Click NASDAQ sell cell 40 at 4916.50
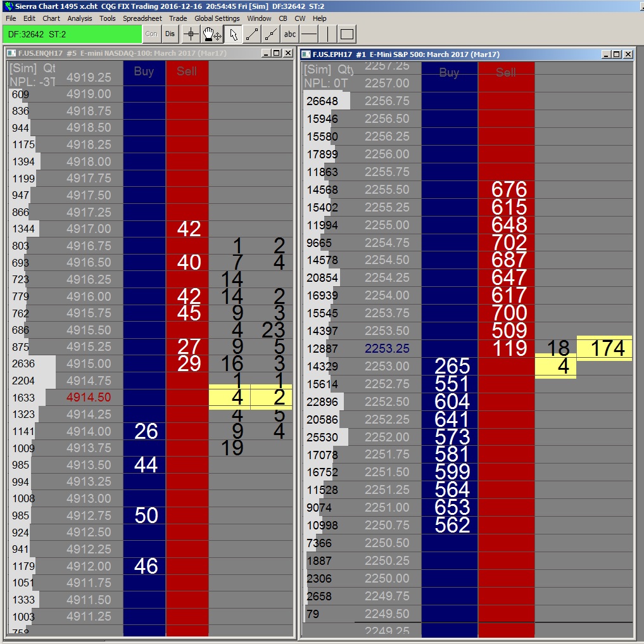644x644 pixels. coord(187,262)
